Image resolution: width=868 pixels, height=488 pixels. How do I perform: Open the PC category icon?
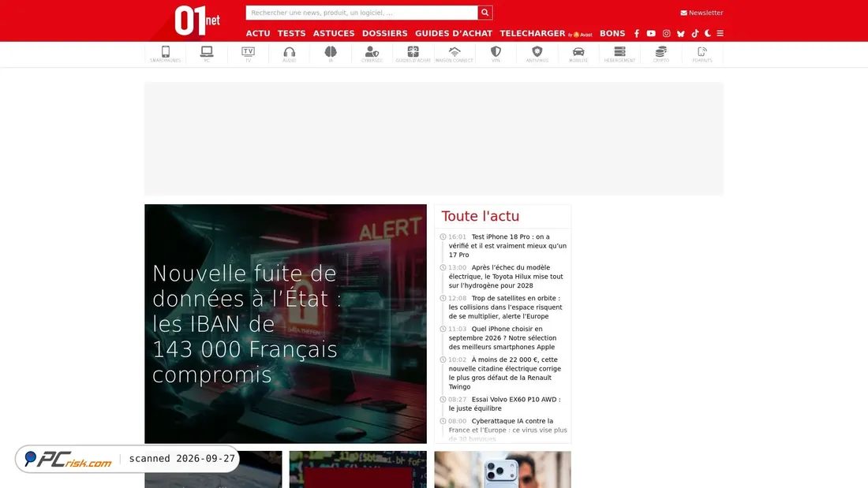(x=207, y=54)
